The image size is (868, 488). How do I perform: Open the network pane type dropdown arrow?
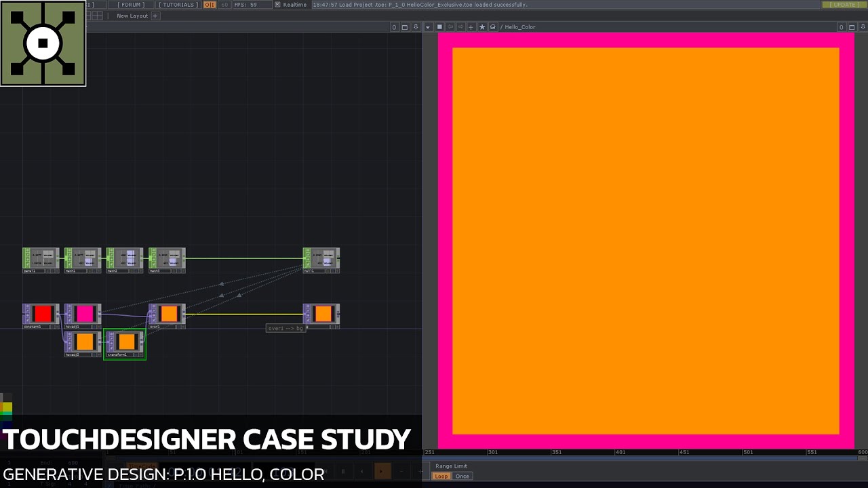tap(428, 27)
